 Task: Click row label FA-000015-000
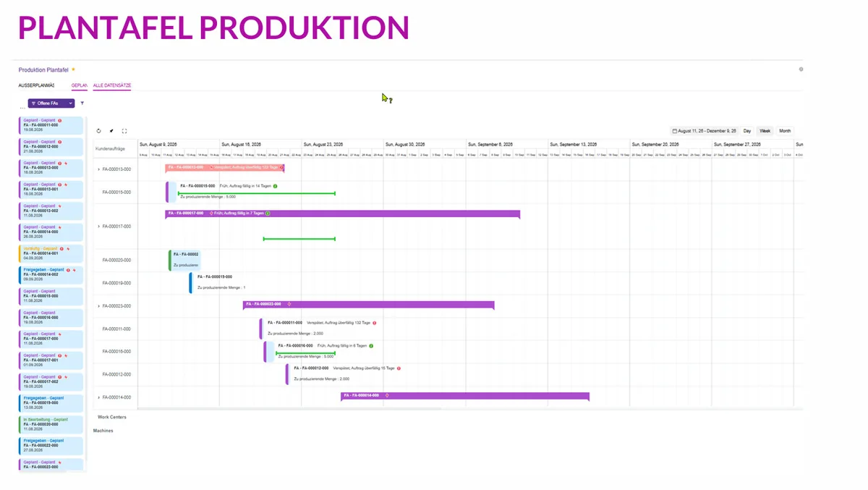coord(116,192)
